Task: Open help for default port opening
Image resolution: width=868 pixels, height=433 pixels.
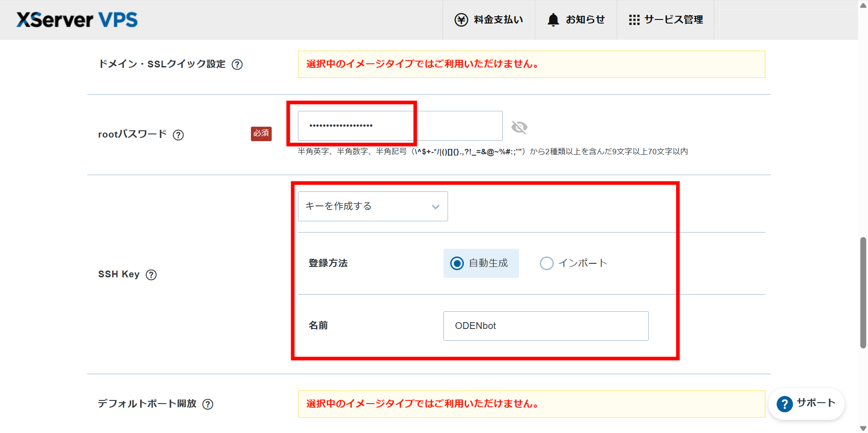Action: [208, 404]
